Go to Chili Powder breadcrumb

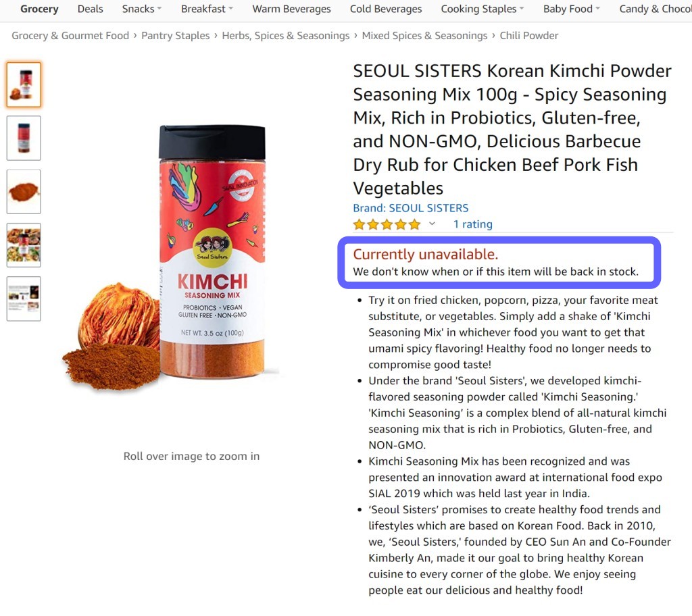point(528,36)
